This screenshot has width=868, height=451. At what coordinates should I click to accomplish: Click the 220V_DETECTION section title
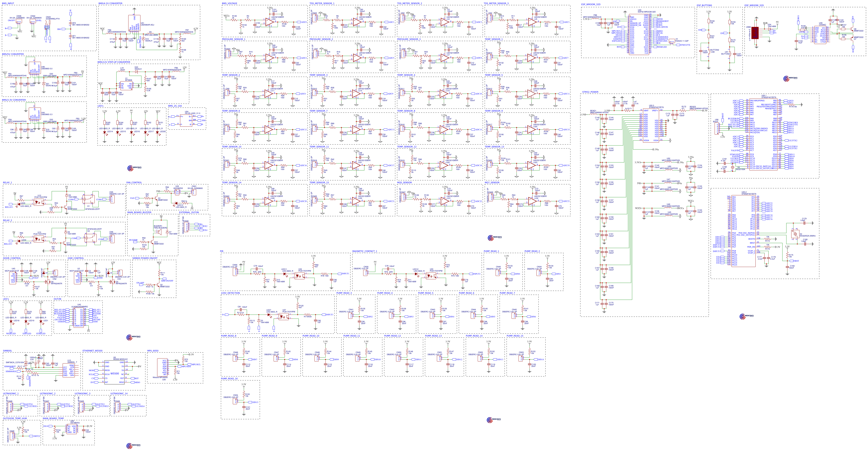coord(231,293)
